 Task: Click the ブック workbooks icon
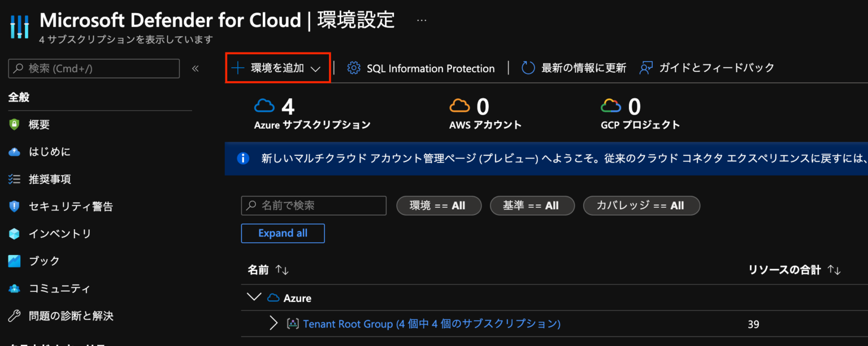(15, 260)
